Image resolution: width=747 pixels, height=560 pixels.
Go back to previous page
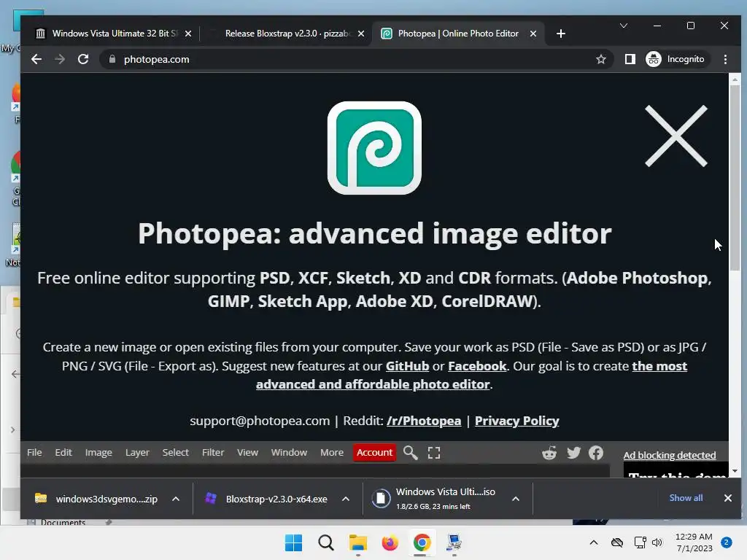pos(36,59)
